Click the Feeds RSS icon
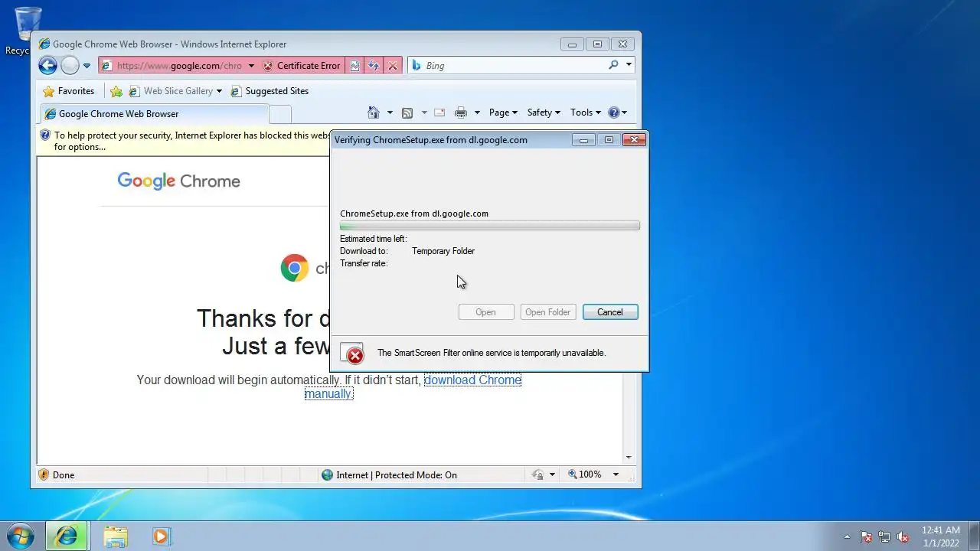This screenshot has width=980, height=551. pos(407,112)
